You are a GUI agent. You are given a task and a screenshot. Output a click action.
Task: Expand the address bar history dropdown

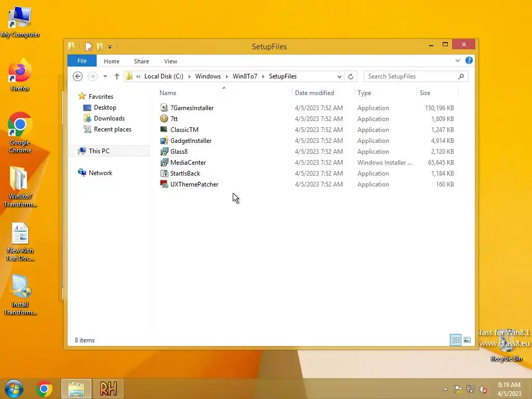(339, 77)
